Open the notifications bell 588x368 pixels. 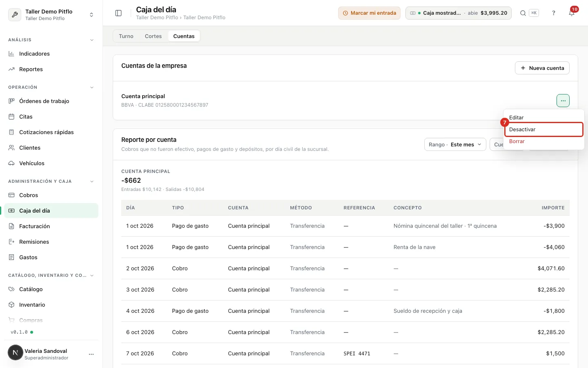(572, 13)
